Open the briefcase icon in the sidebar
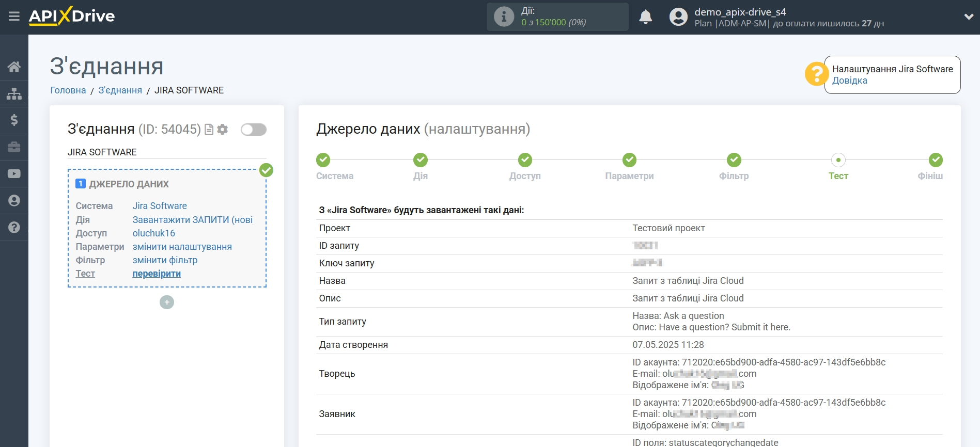980x447 pixels. point(14,147)
